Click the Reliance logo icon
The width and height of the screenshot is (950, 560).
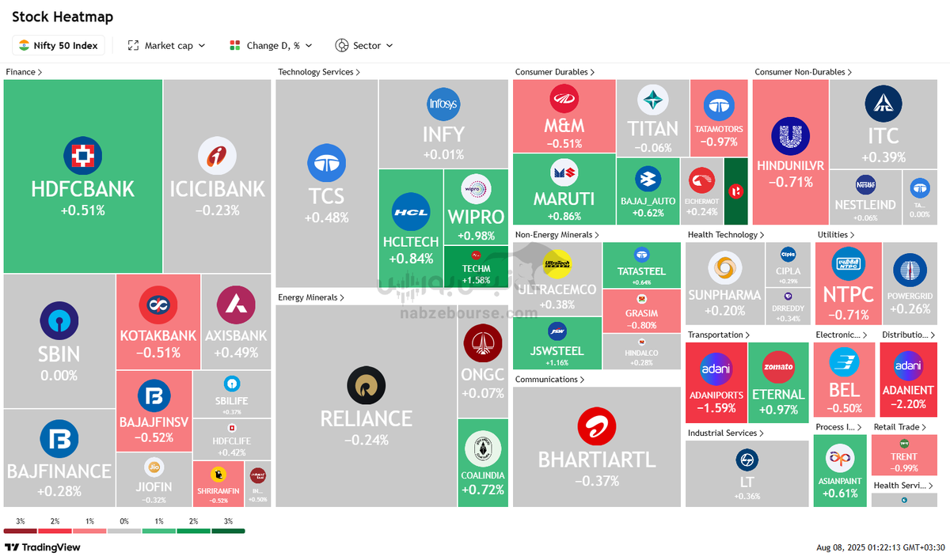click(366, 386)
